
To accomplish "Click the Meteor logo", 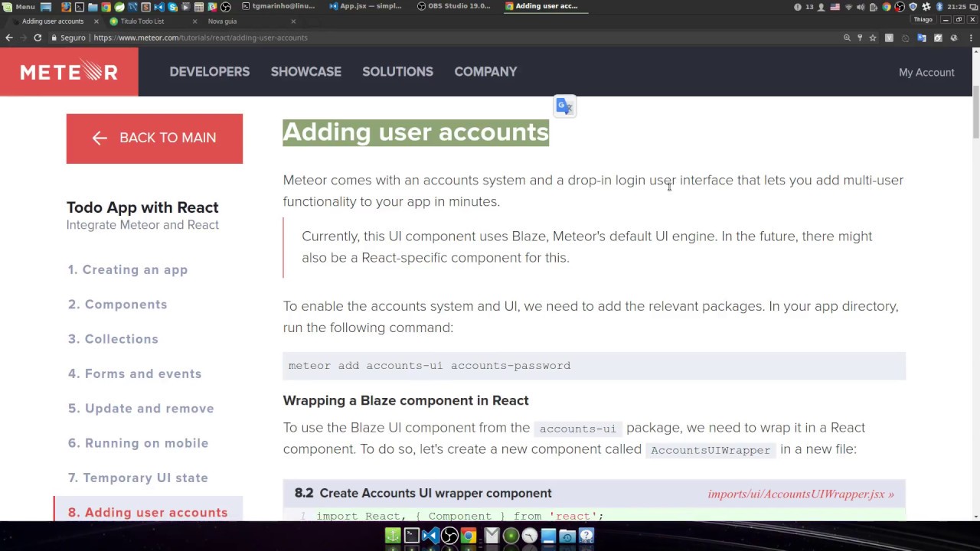I will (69, 72).
